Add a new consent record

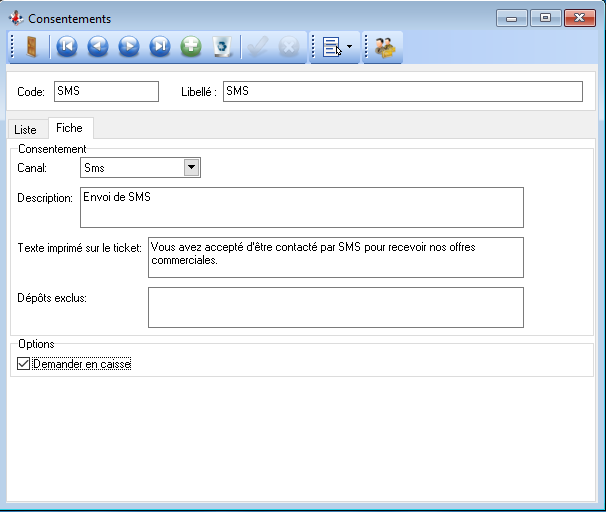click(191, 47)
